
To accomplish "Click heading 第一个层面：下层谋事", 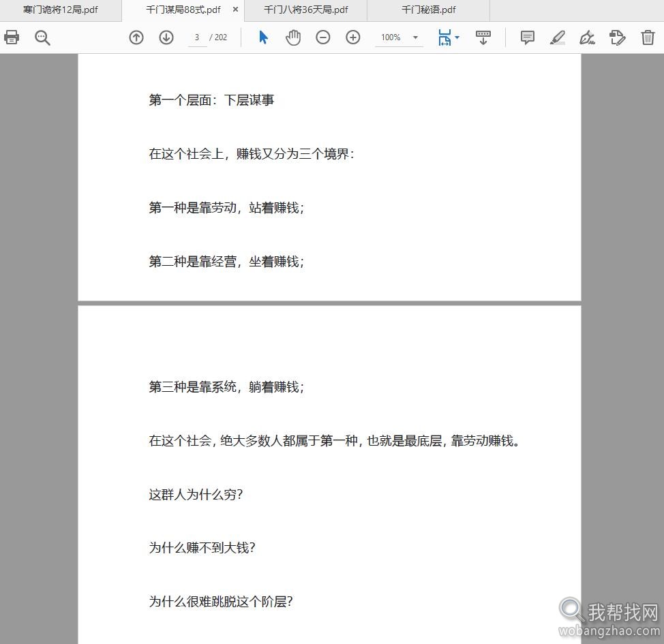I will pos(211,100).
